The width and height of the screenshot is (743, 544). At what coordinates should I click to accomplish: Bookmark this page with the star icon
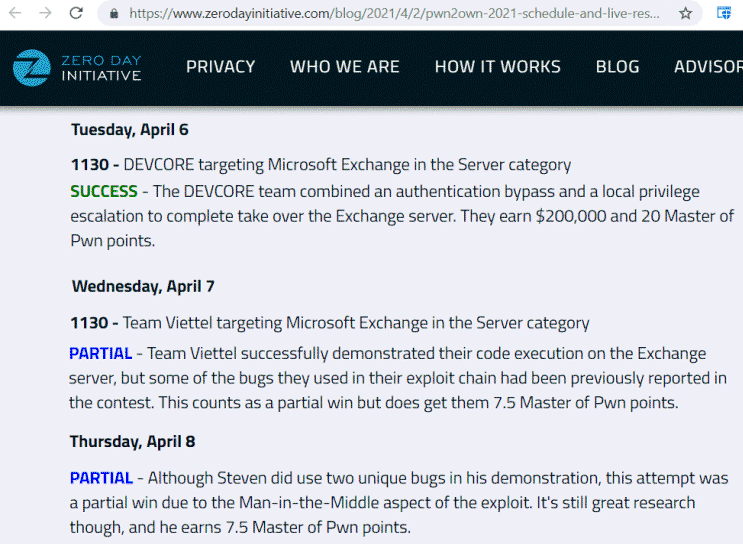(685, 13)
